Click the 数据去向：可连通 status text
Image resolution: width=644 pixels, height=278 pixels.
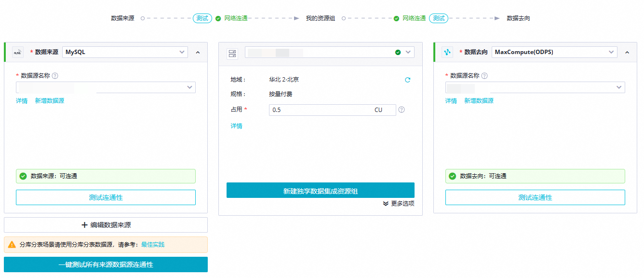(x=483, y=176)
